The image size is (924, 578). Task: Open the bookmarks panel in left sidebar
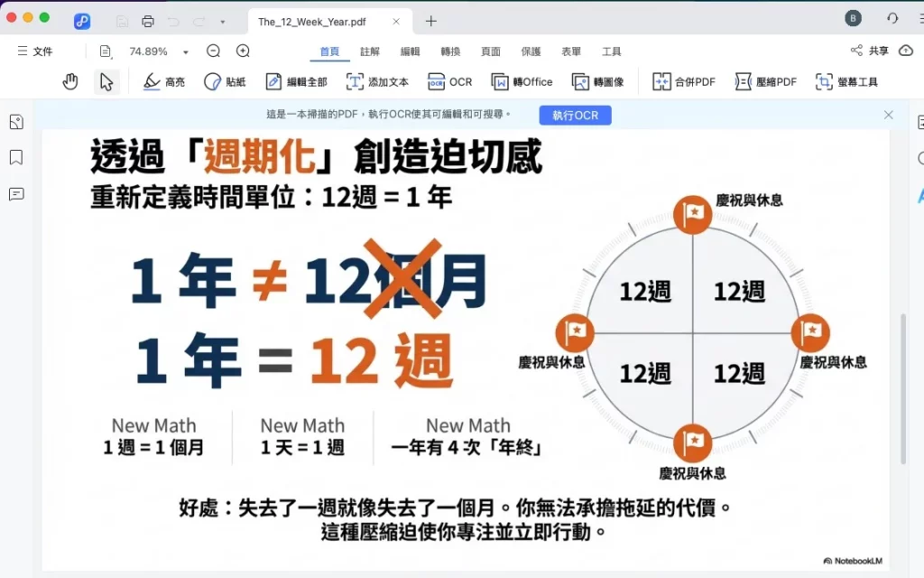coord(16,158)
